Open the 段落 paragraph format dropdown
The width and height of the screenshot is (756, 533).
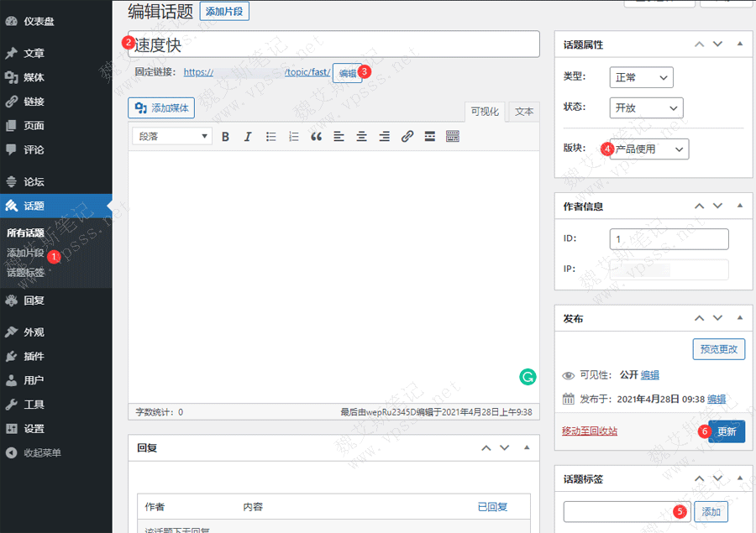172,136
